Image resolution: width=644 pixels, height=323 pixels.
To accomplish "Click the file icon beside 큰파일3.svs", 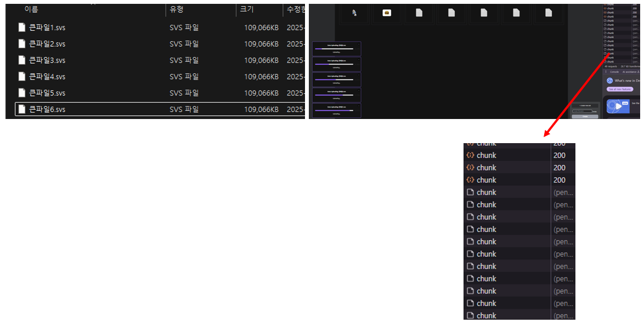I will [22, 60].
